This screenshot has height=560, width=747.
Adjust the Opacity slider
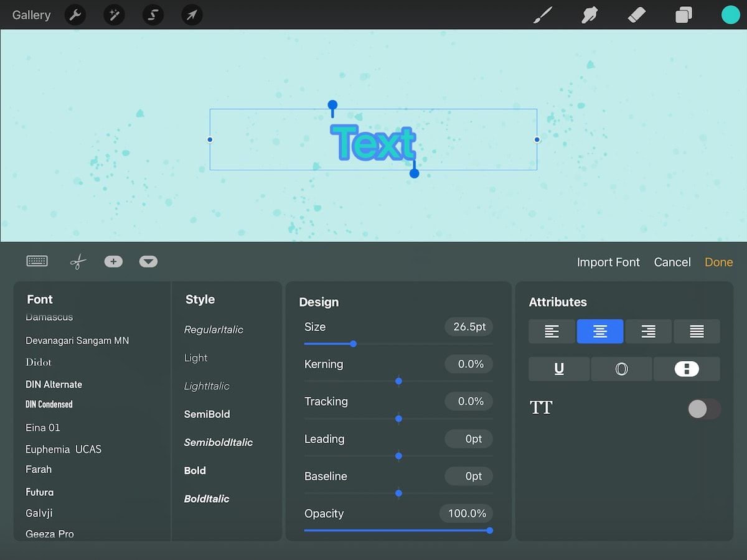pos(489,531)
